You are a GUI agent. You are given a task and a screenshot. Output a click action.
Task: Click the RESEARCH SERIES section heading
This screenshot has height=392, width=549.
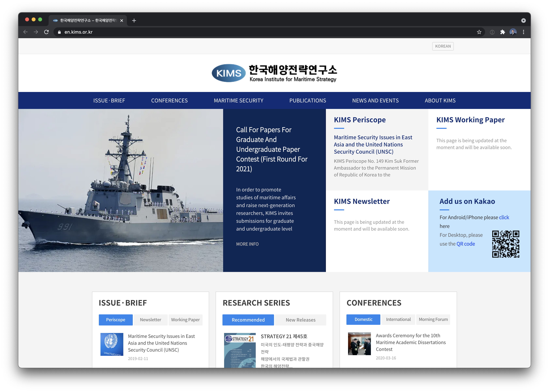[256, 303]
